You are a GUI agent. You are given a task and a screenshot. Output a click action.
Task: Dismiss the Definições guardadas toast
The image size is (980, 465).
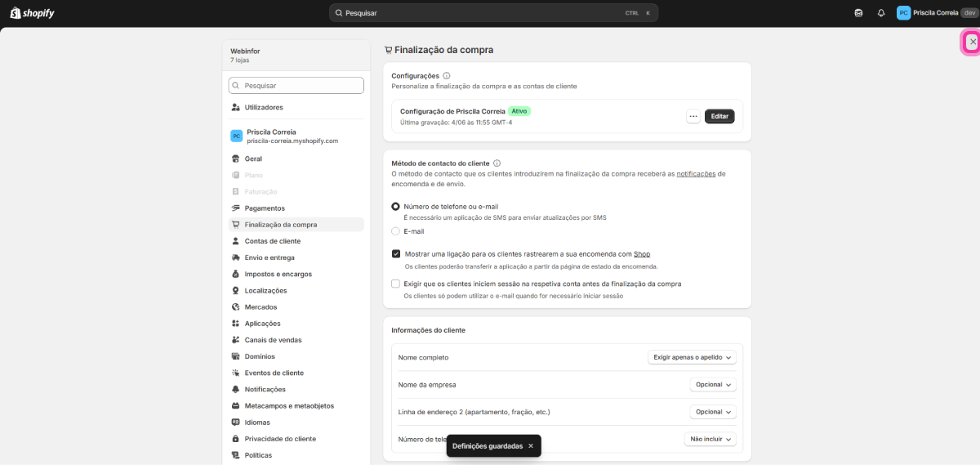click(x=531, y=445)
